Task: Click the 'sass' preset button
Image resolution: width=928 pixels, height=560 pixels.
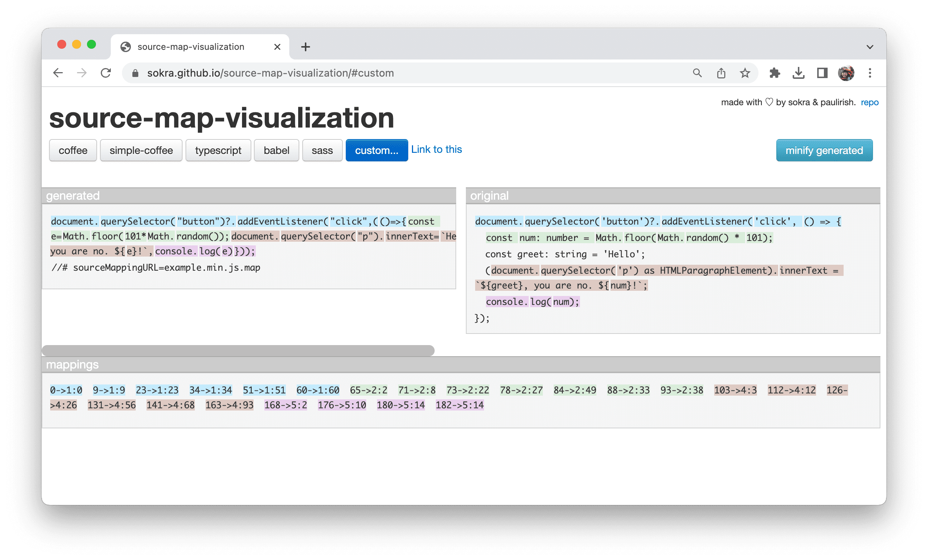Action: coord(322,151)
